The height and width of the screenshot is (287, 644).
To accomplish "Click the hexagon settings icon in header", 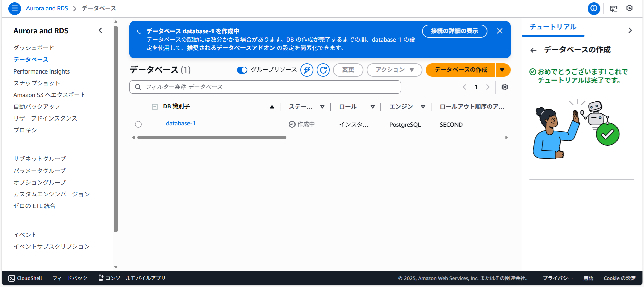I will click(629, 8).
